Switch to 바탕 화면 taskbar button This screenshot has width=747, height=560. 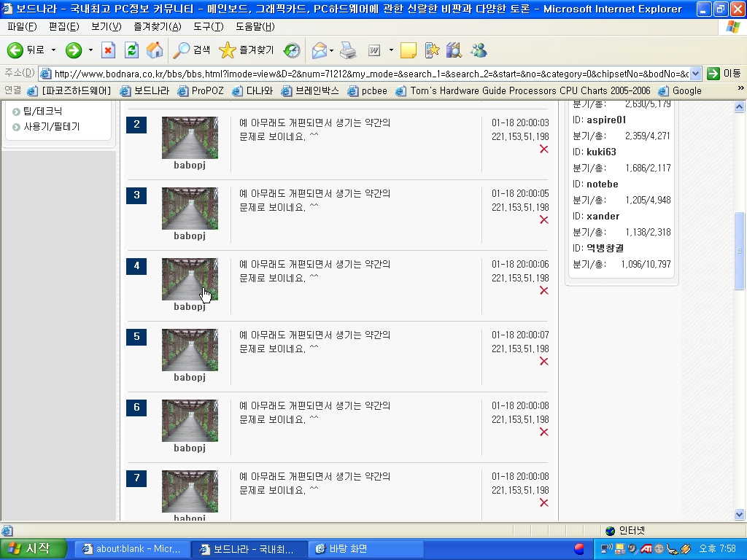366,549
